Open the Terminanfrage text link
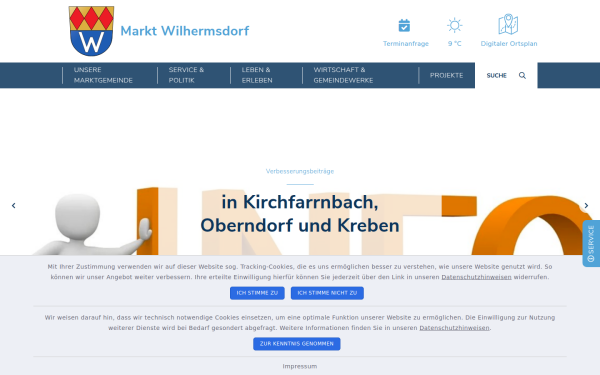 pos(406,44)
